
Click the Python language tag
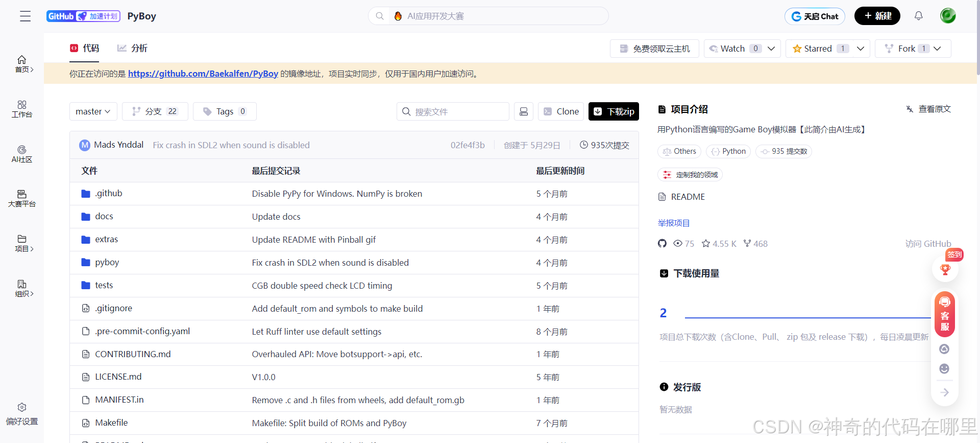click(728, 151)
